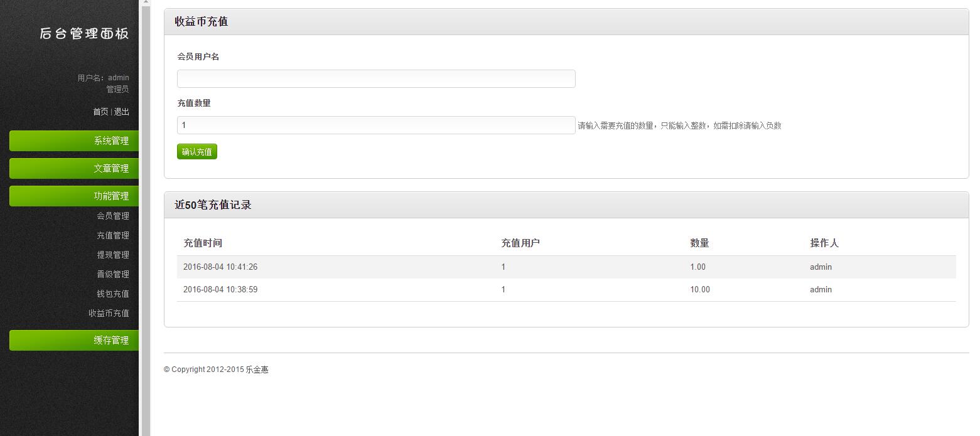Click the 首页 link

pos(100,112)
